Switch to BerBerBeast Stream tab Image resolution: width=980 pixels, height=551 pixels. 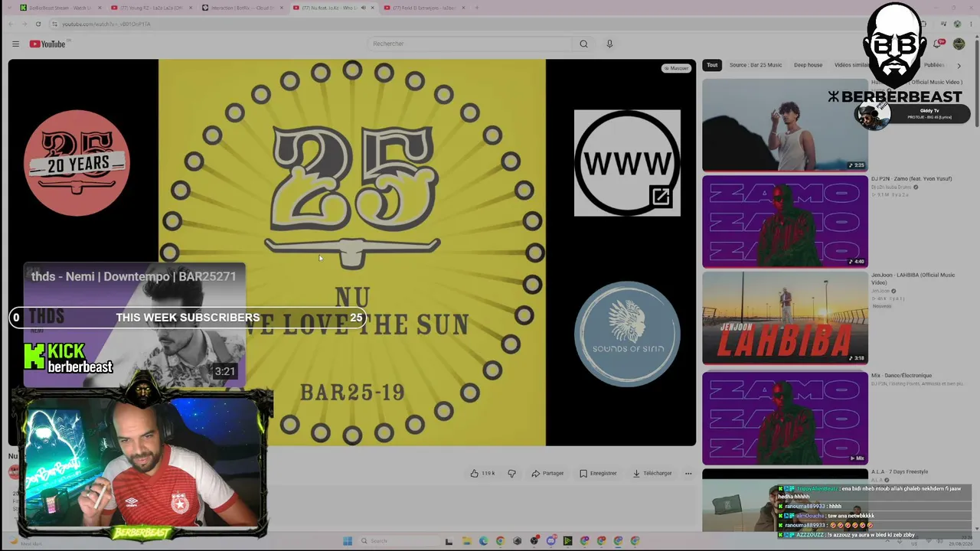(x=60, y=8)
